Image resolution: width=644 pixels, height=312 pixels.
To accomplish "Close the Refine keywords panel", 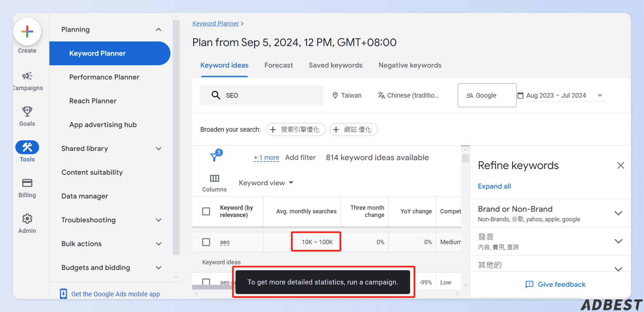I will pyautogui.click(x=621, y=165).
